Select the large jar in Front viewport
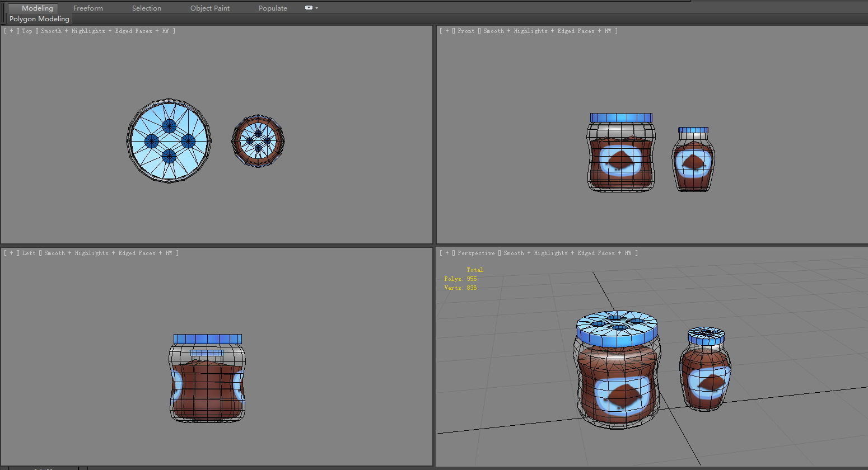Viewport: 868px width, 470px height. pos(620,153)
